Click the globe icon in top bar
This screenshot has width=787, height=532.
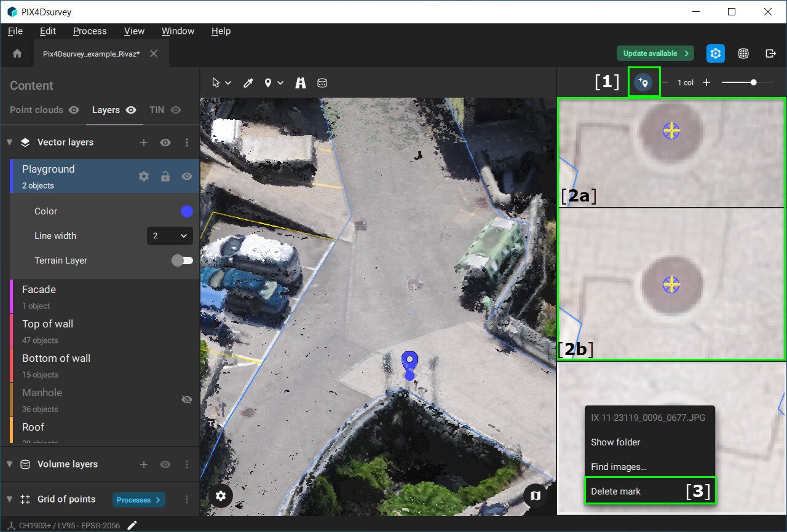[x=743, y=53]
